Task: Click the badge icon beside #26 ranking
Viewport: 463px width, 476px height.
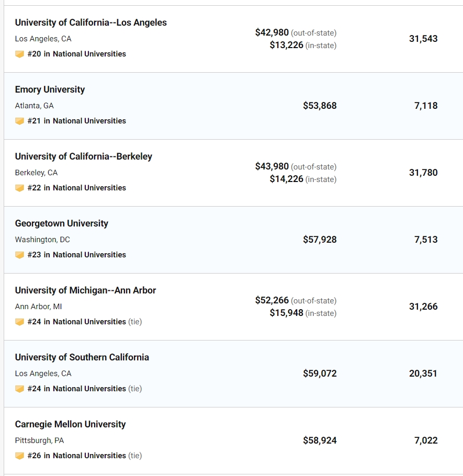Action: click(19, 456)
